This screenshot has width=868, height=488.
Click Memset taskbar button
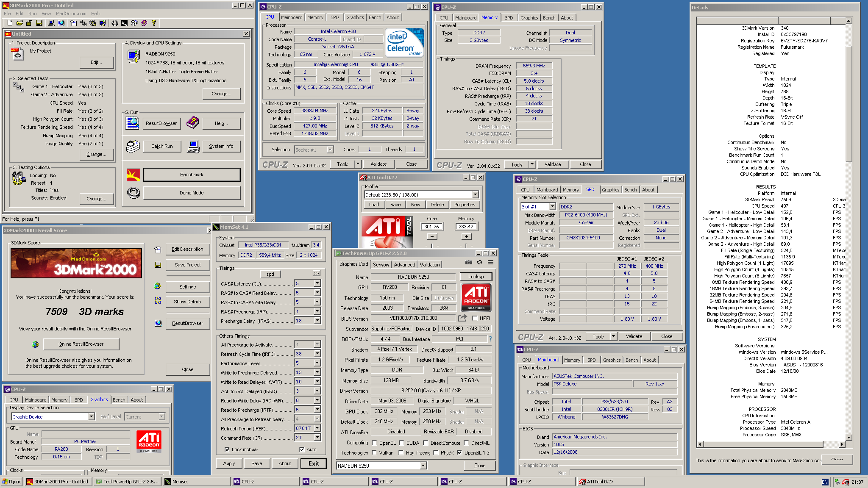[197, 482]
